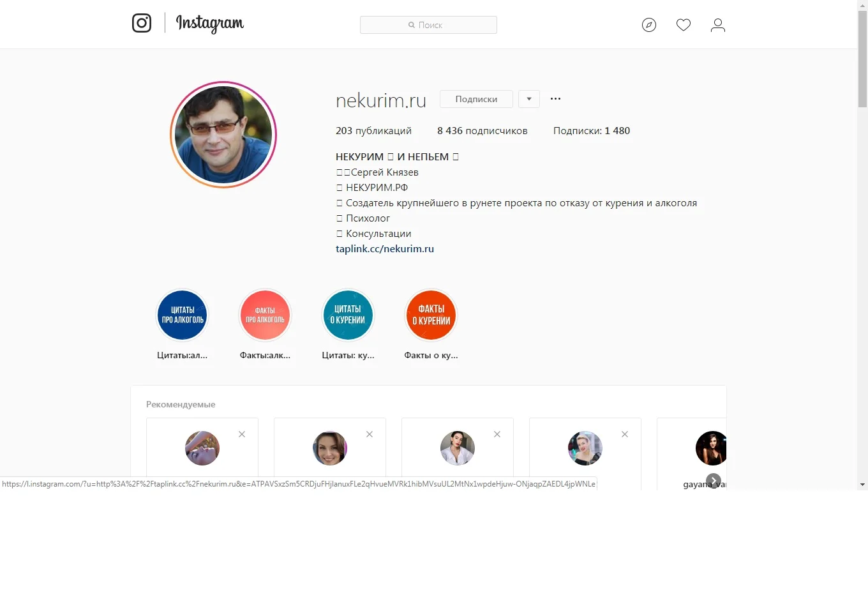
Task: Open taplink.cc/nekurim.ru link in bio
Action: tap(385, 249)
